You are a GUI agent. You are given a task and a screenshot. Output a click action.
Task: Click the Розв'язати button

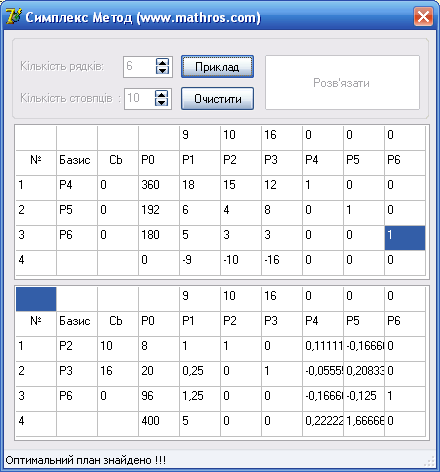342,82
